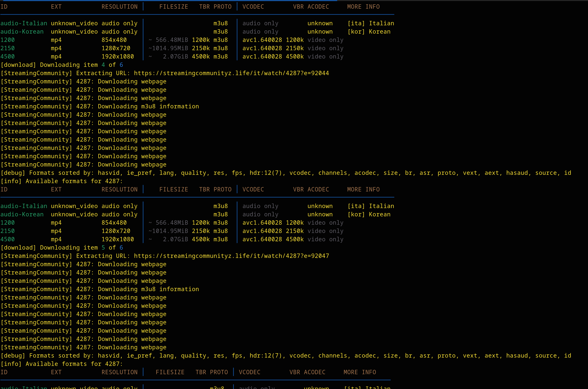588x389 pixels.
Task: Click the watch URL ending in e=92047
Action: click(231, 256)
